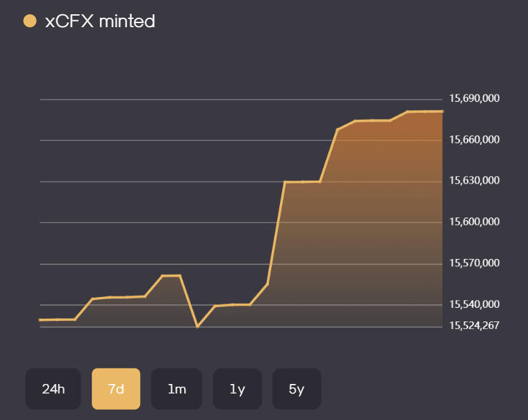The width and height of the screenshot is (528, 420).
Task: Click the yellow legend dot for xCFX minted
Action: pyautogui.click(x=29, y=21)
